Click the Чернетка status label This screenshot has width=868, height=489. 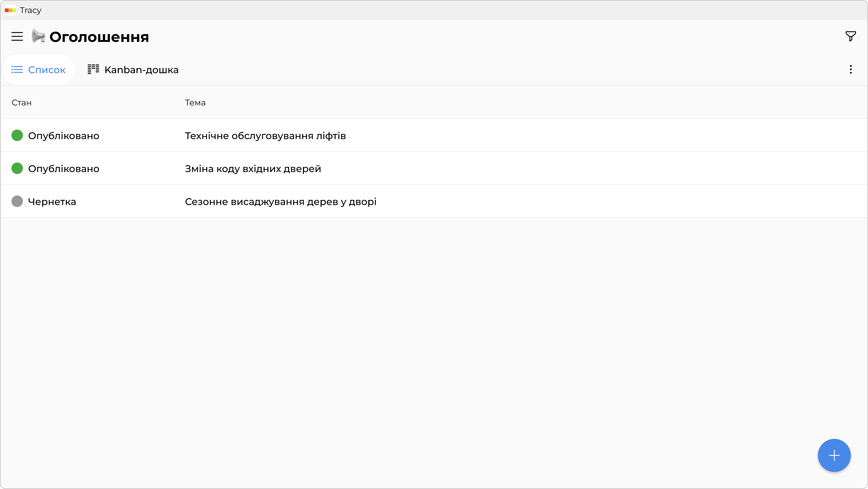pos(52,202)
